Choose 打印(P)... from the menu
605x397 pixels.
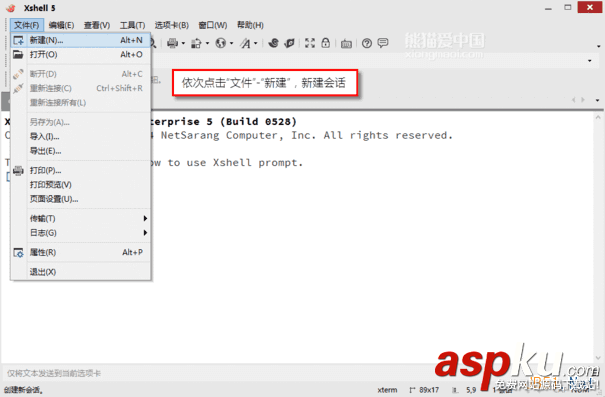tap(81, 171)
